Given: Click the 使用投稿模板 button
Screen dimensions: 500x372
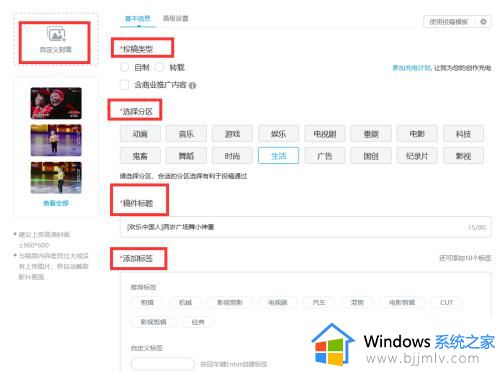Looking at the screenshot, I should point(449,22).
